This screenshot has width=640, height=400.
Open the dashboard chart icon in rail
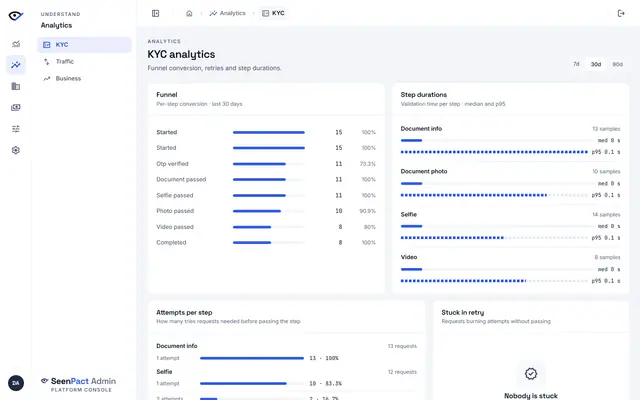point(16,44)
